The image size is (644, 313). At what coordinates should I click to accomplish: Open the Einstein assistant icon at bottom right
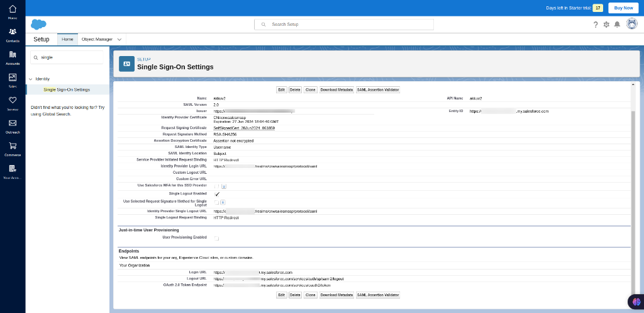636,302
